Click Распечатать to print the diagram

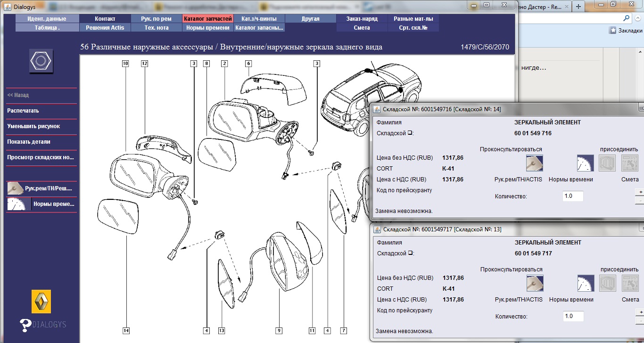tap(23, 111)
